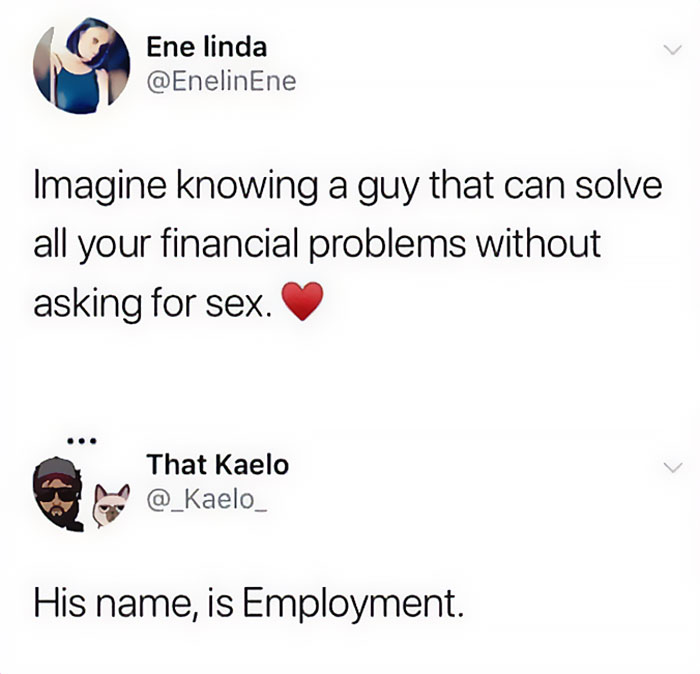The height and width of the screenshot is (674, 700).
Task: Select the line starting 'Imagine knowing a guy'
Action: coord(348,187)
